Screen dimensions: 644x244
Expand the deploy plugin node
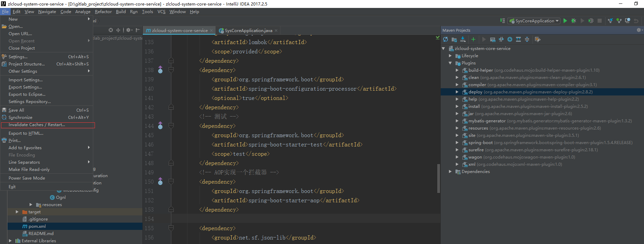coord(457,92)
